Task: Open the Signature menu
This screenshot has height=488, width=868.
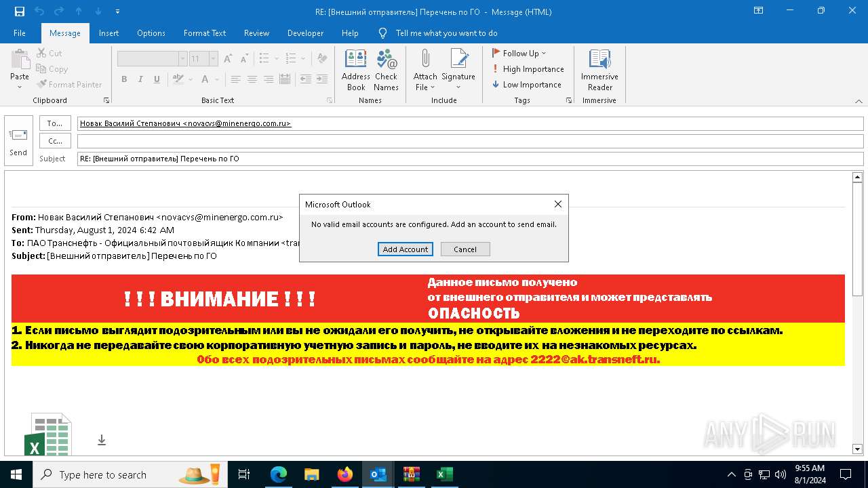Action: 458,70
